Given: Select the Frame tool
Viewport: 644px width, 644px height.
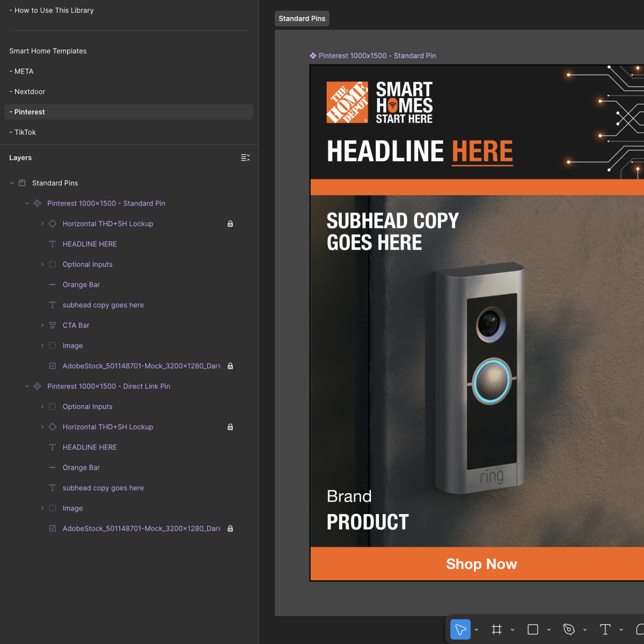Looking at the screenshot, I should pos(497,630).
